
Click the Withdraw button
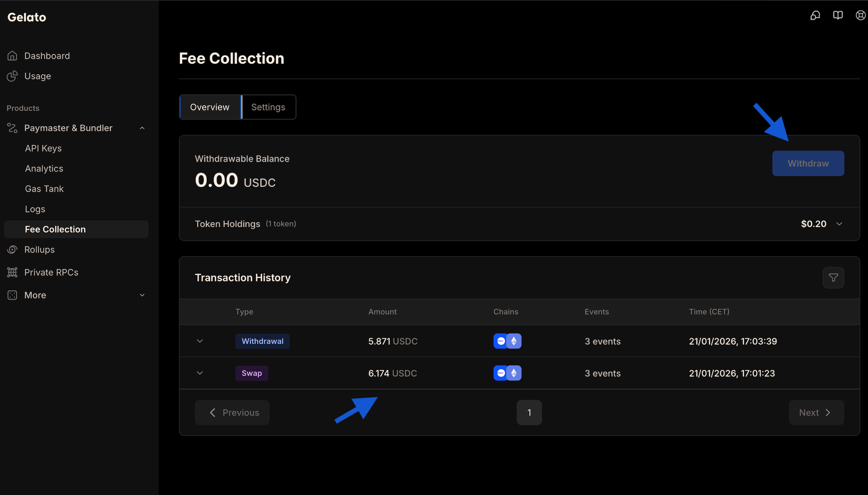(x=808, y=163)
